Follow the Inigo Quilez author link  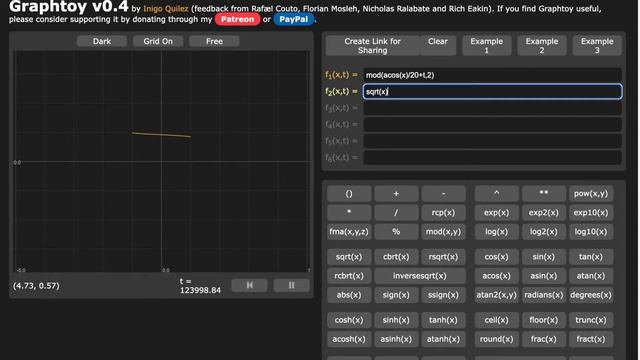(166, 9)
